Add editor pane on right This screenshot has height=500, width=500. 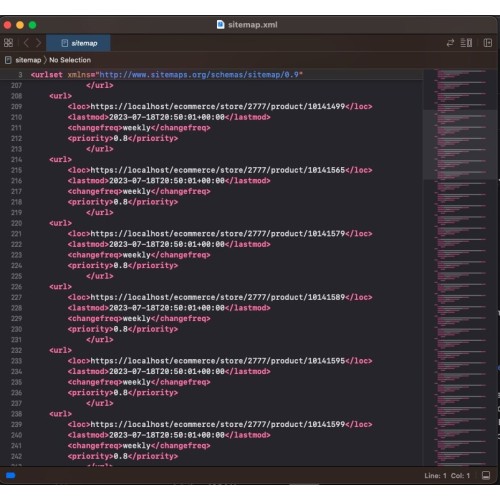click(488, 43)
